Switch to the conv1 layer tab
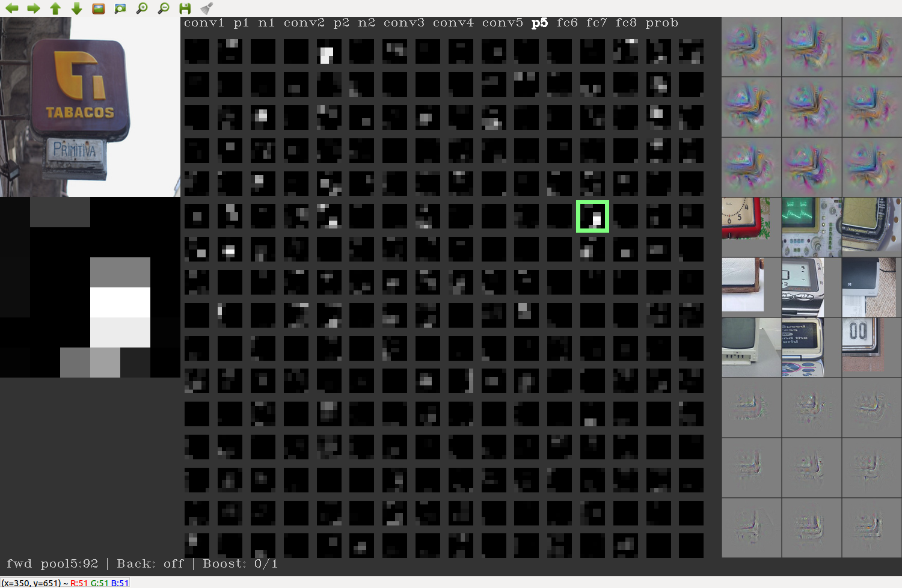 click(x=205, y=23)
